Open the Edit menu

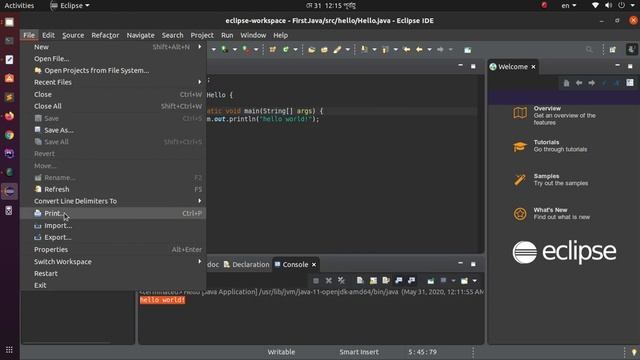[x=48, y=35]
